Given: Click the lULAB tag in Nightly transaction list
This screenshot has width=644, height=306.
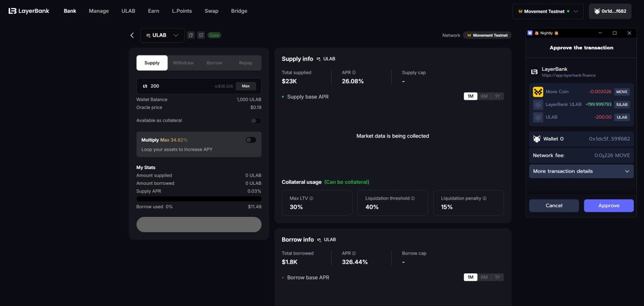Looking at the screenshot, I should tap(621, 105).
